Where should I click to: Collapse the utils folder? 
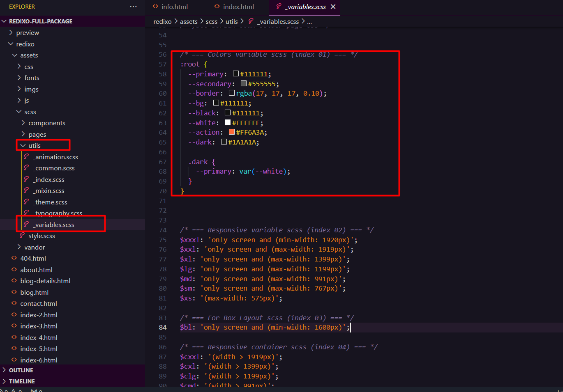23,145
